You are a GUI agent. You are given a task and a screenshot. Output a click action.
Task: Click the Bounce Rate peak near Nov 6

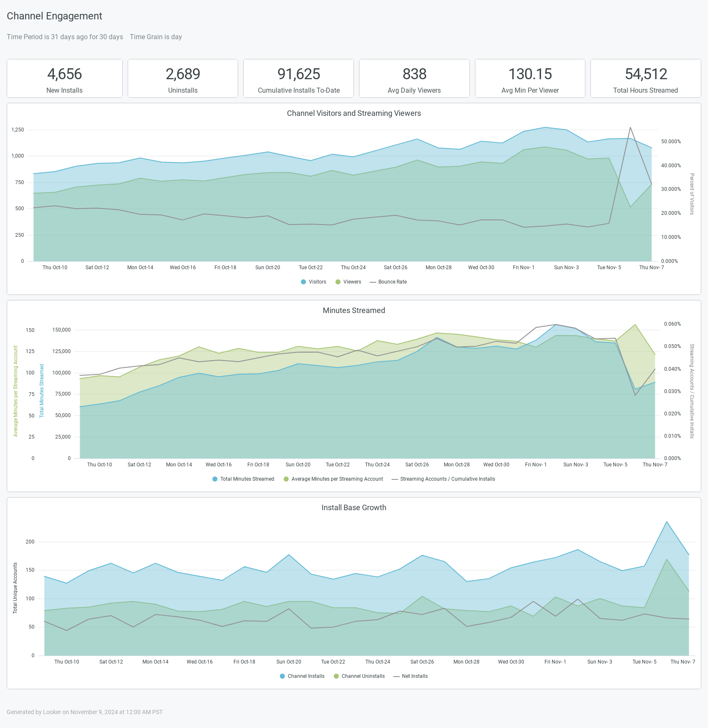[630, 127]
